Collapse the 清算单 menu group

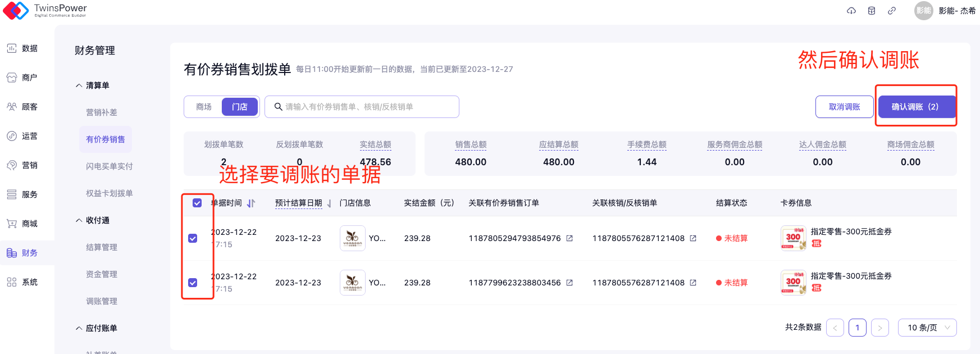(79, 85)
